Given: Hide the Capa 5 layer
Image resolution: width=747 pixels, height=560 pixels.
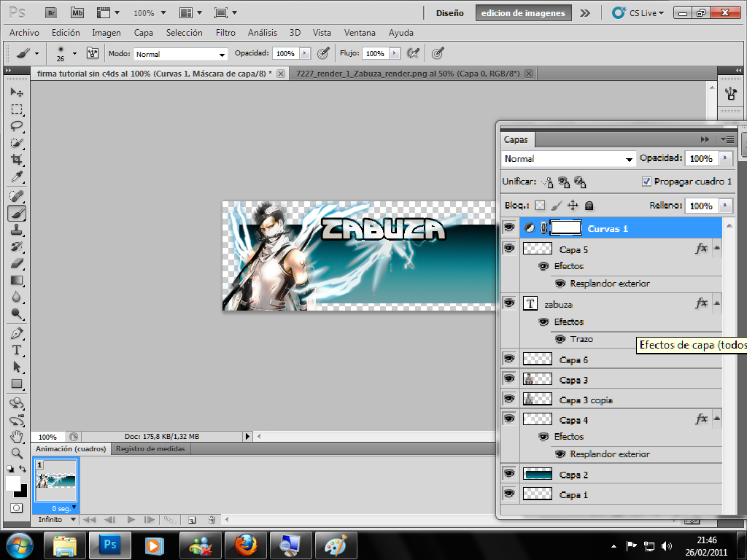Looking at the screenshot, I should [x=509, y=249].
